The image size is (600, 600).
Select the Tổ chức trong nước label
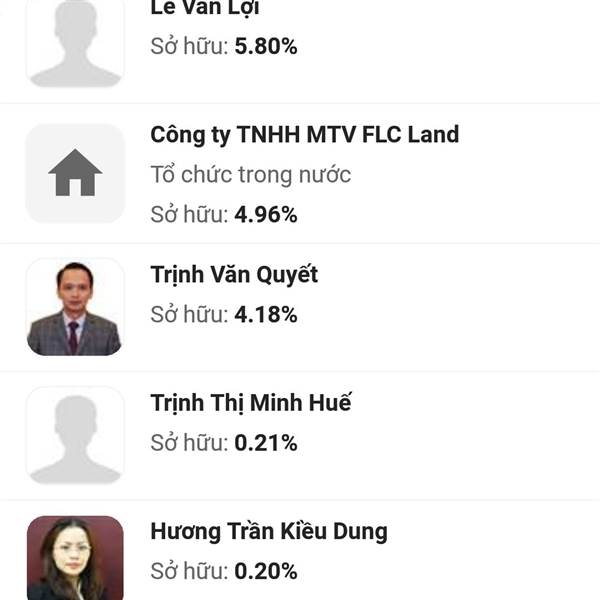tap(251, 174)
